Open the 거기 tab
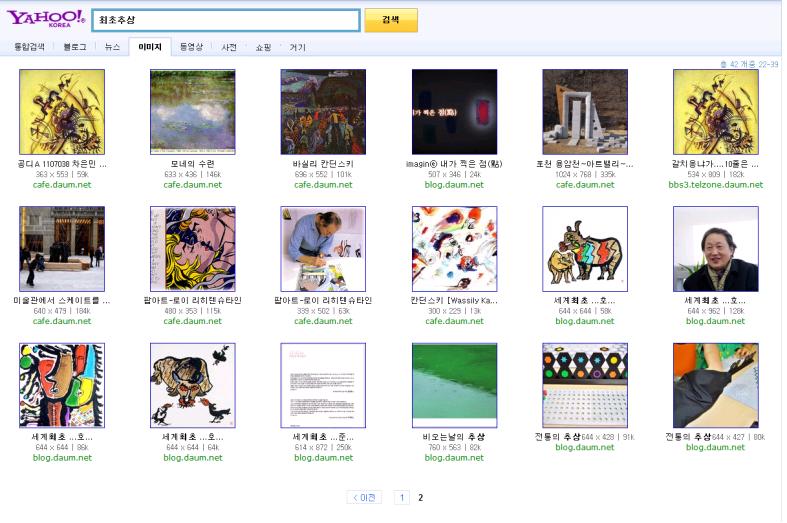 click(297, 47)
